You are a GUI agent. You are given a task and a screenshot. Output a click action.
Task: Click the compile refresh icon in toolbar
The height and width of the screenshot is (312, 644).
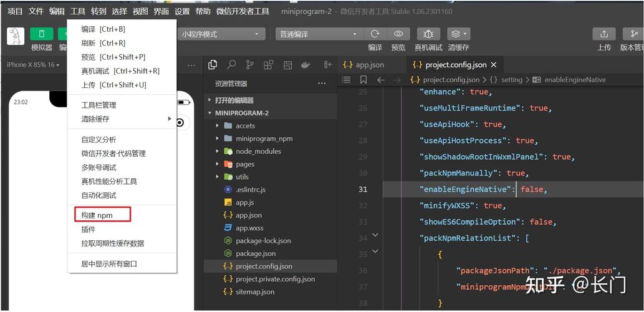pyautogui.click(x=375, y=34)
